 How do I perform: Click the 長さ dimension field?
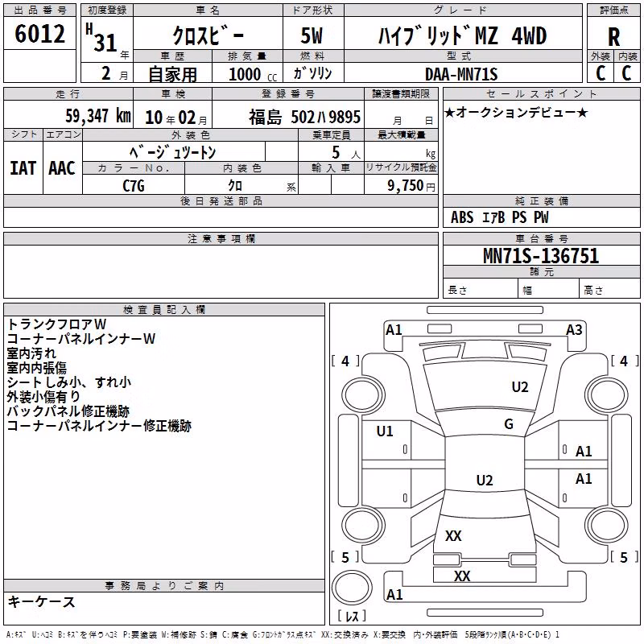click(x=480, y=290)
